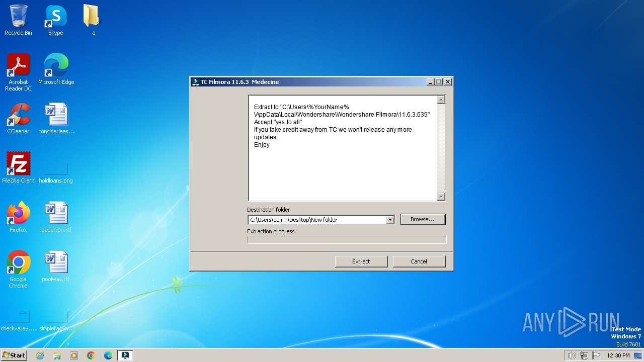The height and width of the screenshot is (362, 644).
Task: Select the folder named 'a'
Action: point(93,20)
